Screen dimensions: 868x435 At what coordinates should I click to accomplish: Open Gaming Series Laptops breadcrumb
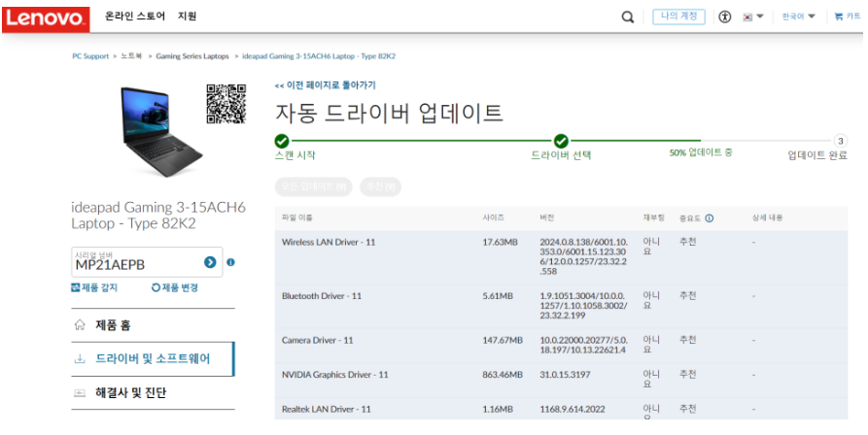point(192,56)
